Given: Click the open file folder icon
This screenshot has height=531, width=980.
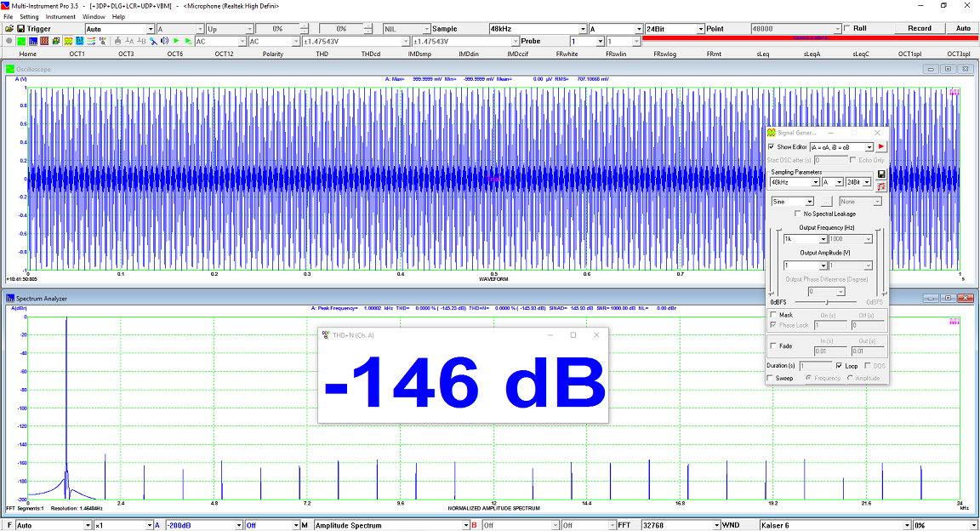Looking at the screenshot, I should (9, 28).
